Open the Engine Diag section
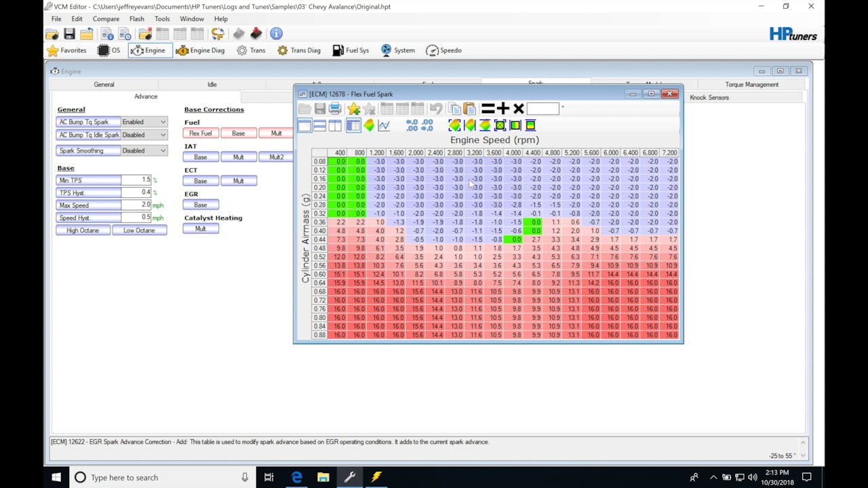 pyautogui.click(x=200, y=50)
